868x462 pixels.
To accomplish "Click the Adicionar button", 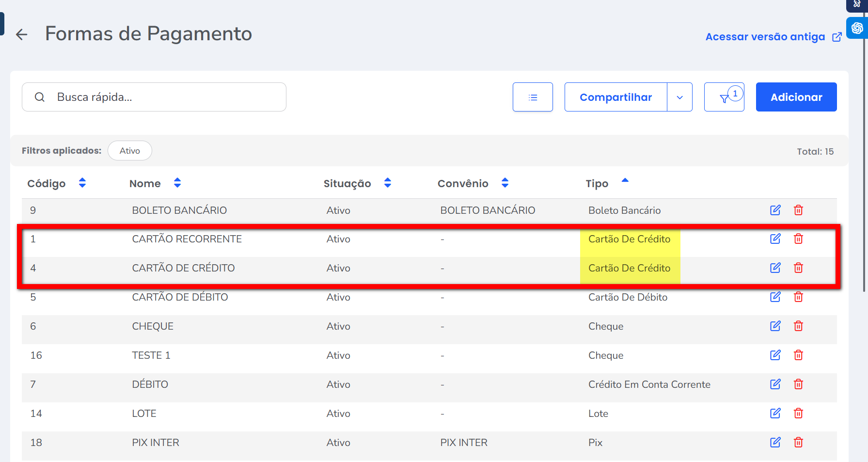I will (x=796, y=97).
